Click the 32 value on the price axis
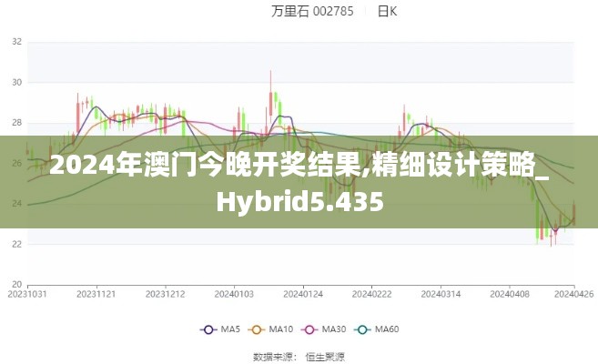The width and height of the screenshot is (598, 364). coord(16,42)
